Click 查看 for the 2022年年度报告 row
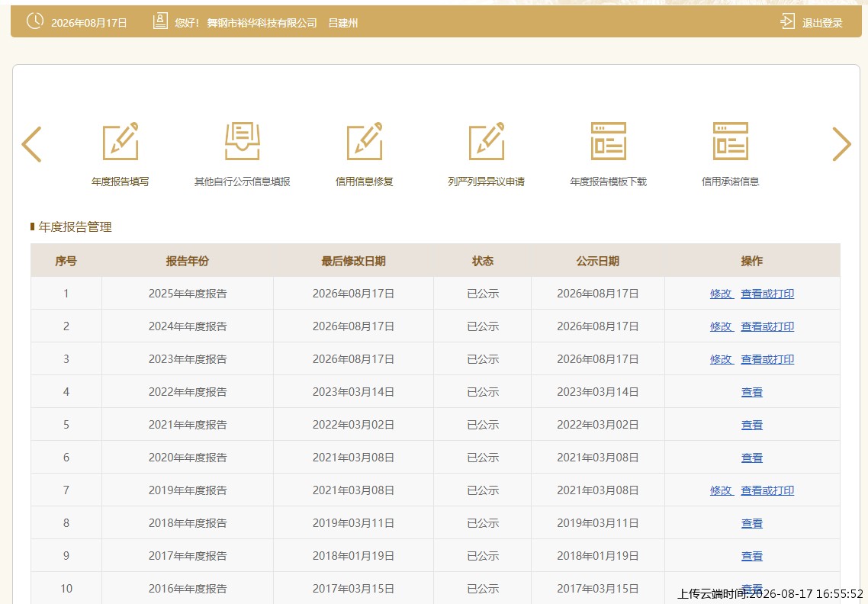868x604 pixels. point(752,392)
